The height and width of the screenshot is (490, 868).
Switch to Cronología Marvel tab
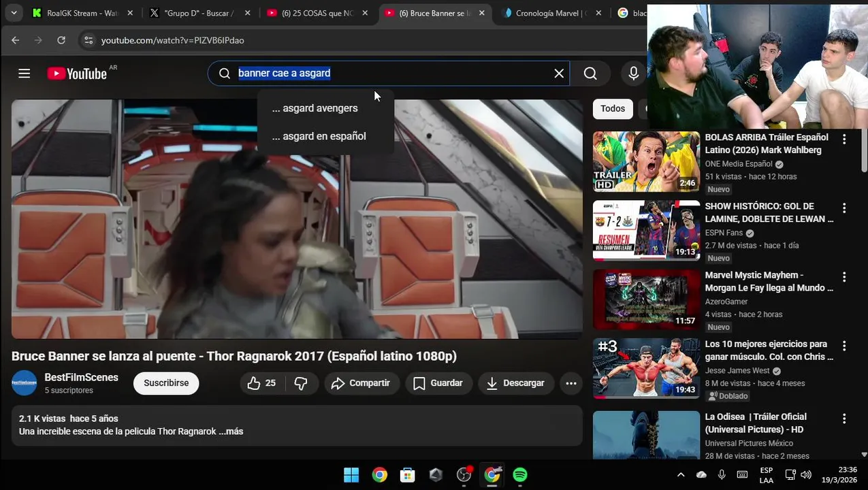(553, 13)
